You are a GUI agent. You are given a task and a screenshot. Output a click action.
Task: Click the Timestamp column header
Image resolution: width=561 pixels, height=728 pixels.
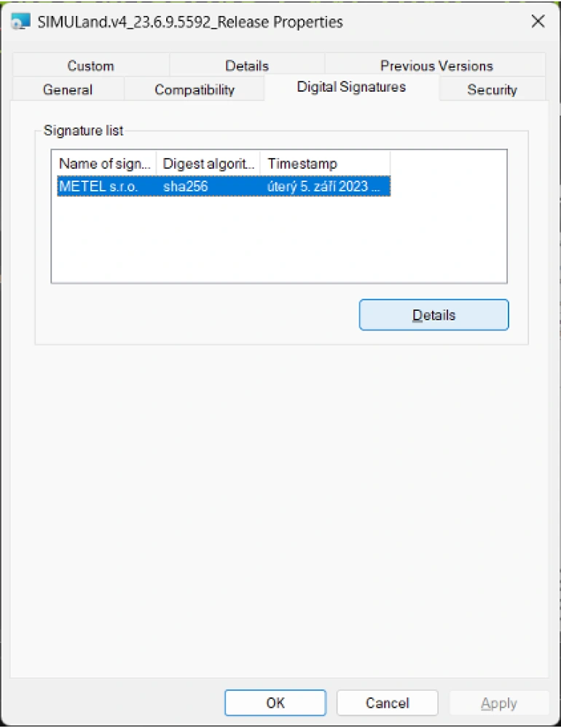(325, 164)
